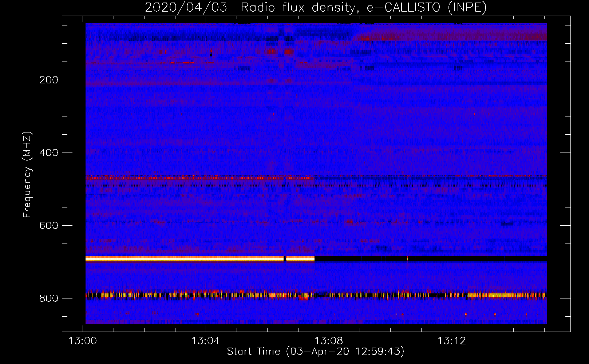This screenshot has width=589, height=364.
Task: Click the '400' frequency tick label
Action: pyautogui.click(x=49, y=153)
